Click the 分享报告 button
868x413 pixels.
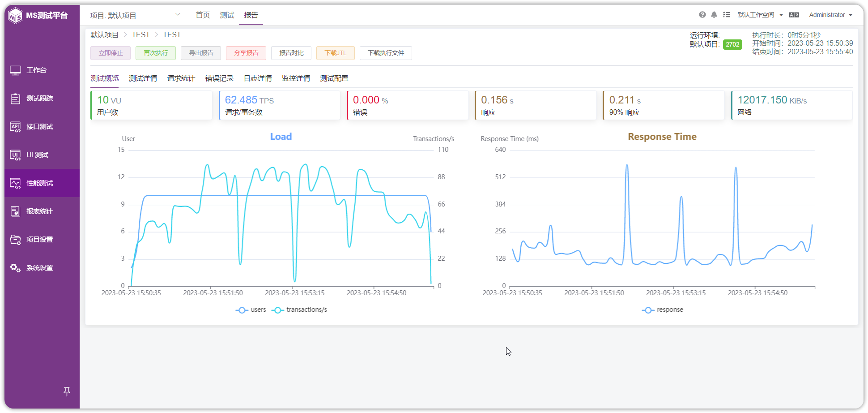(246, 53)
